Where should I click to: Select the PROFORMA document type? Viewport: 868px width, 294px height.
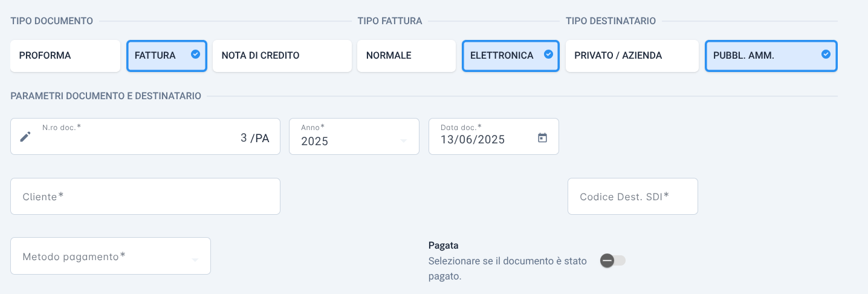pyautogui.click(x=65, y=56)
